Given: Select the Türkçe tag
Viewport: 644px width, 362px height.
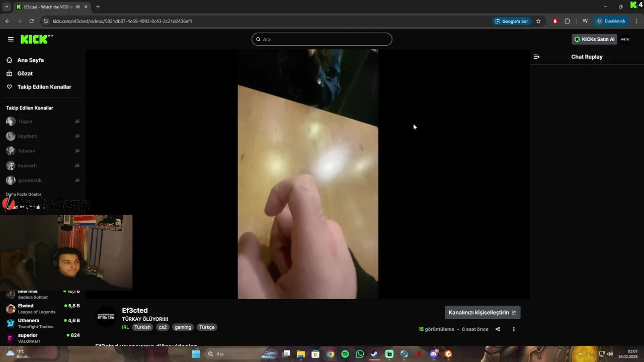Looking at the screenshot, I should (x=207, y=327).
